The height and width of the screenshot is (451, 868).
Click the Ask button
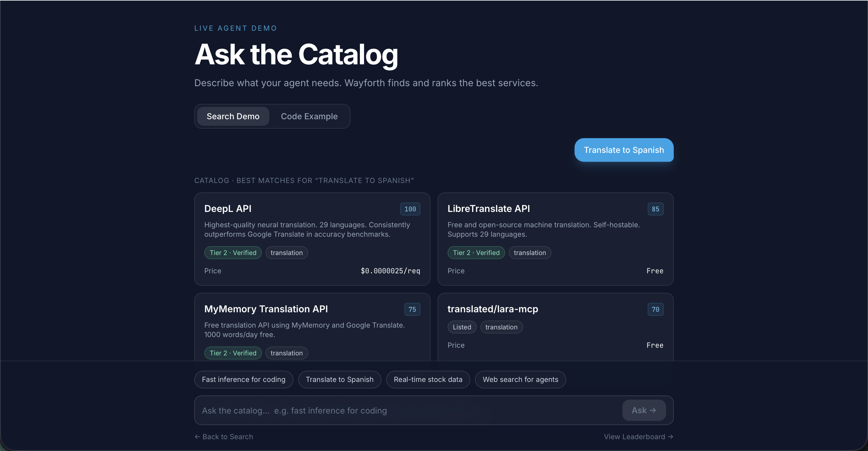(x=644, y=410)
